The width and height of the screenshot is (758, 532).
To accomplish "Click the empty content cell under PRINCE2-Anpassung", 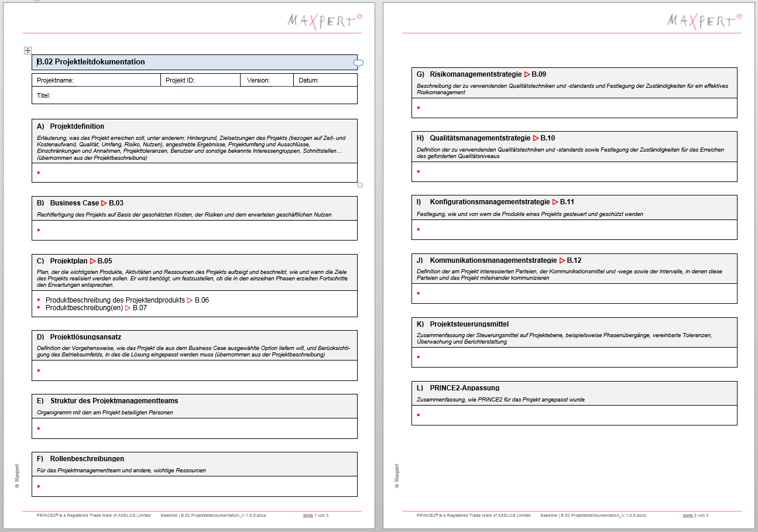I will [x=574, y=415].
